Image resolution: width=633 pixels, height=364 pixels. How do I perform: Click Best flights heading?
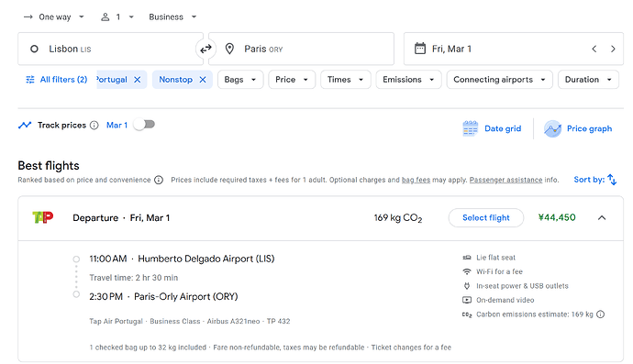coord(49,165)
